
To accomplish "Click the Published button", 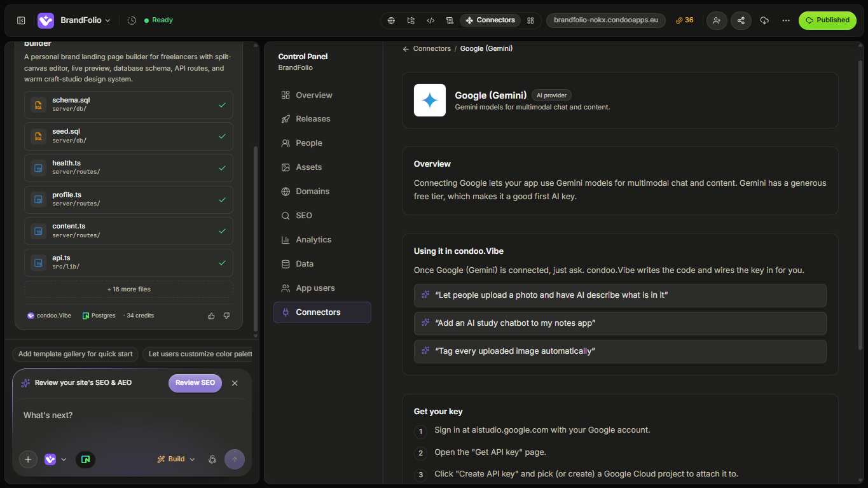I will 827,20.
